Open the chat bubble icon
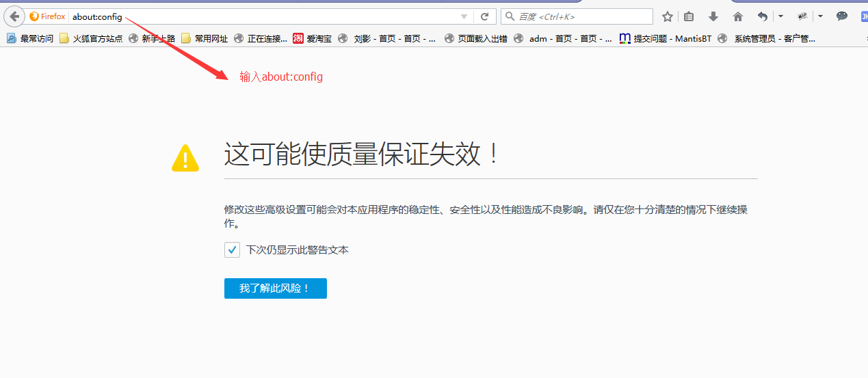The image size is (868, 378). 842,16
